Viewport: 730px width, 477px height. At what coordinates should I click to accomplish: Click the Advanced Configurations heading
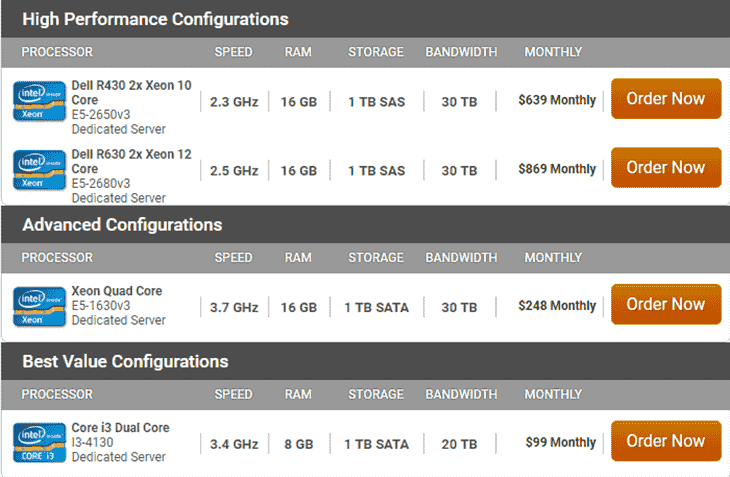tap(122, 224)
